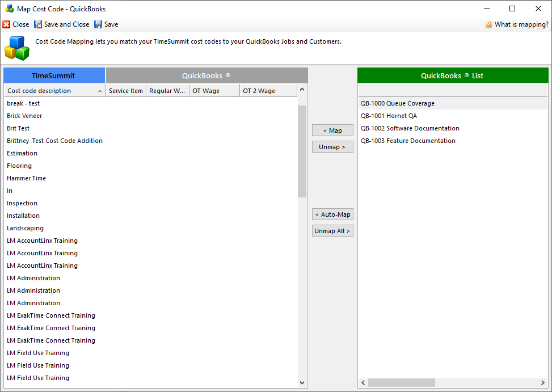This screenshot has width=552, height=392.
Task: Click the blue Save floppy icon
Action: pos(98,24)
